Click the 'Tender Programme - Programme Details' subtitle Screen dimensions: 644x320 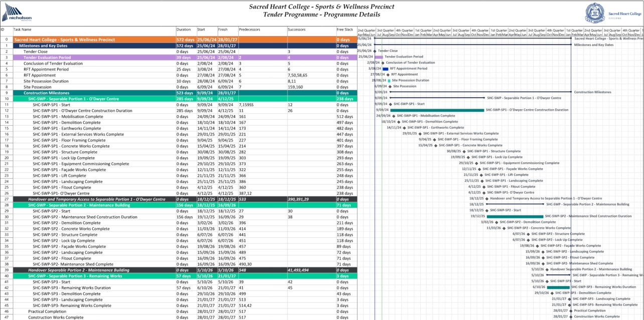pos(321,15)
